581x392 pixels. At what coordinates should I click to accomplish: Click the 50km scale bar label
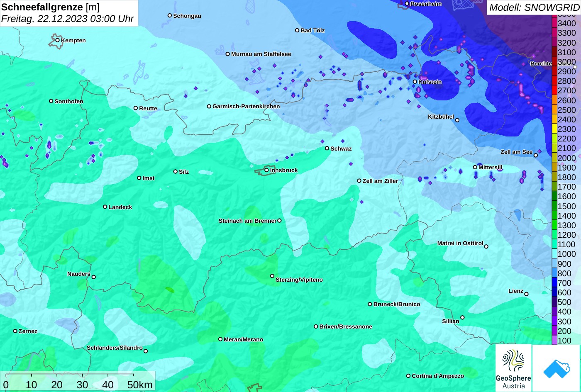[140, 385]
